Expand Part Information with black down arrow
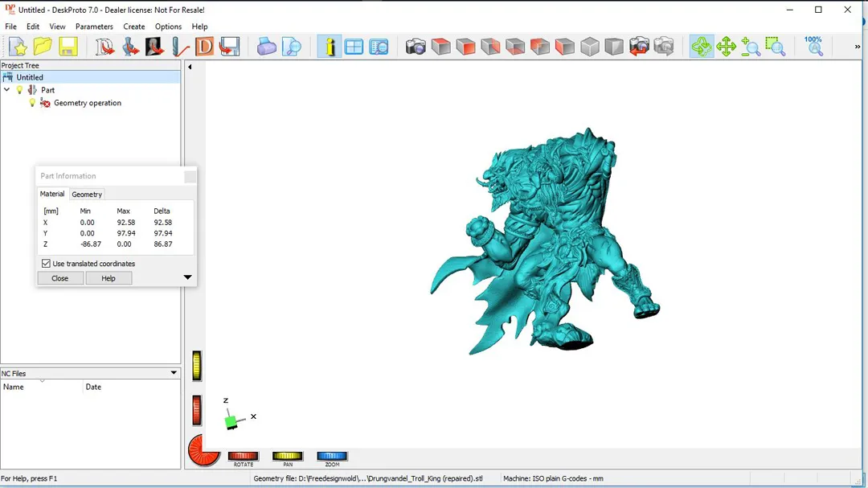Screen dimensions: 868x488 187,277
